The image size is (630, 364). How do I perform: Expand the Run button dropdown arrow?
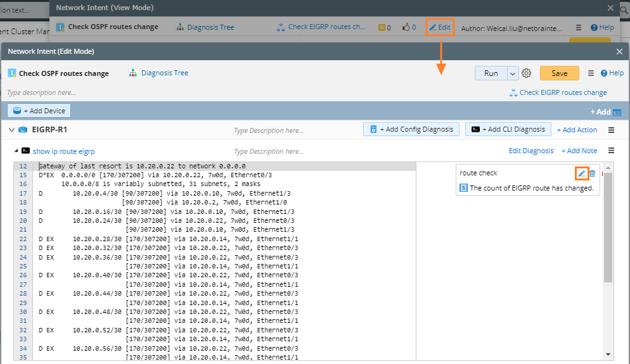pyautogui.click(x=512, y=73)
